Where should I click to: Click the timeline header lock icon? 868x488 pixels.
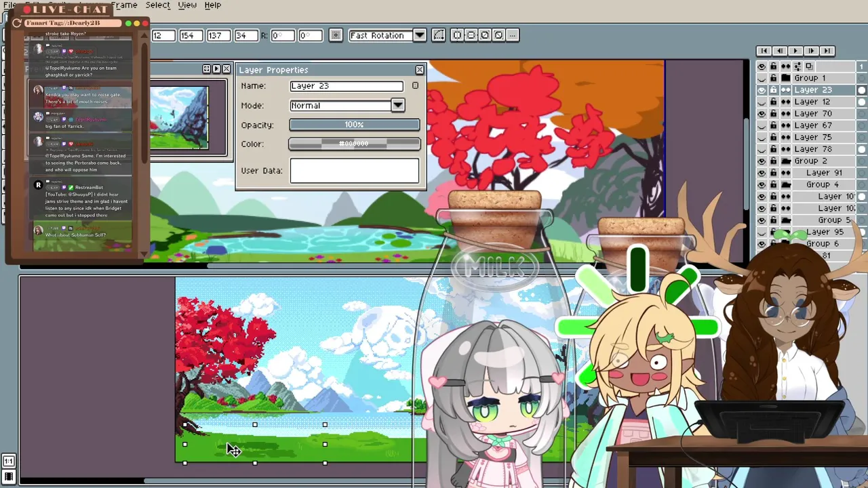774,66
